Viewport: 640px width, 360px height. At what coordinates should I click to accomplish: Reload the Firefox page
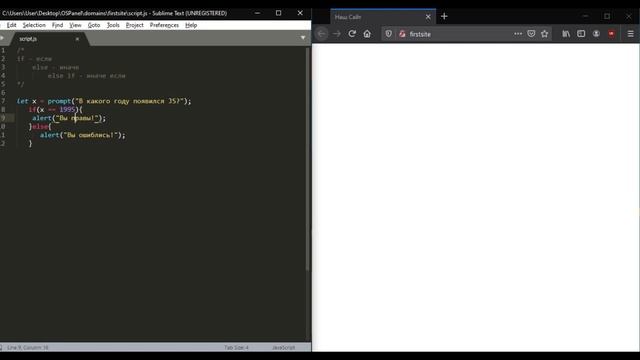tap(352, 34)
